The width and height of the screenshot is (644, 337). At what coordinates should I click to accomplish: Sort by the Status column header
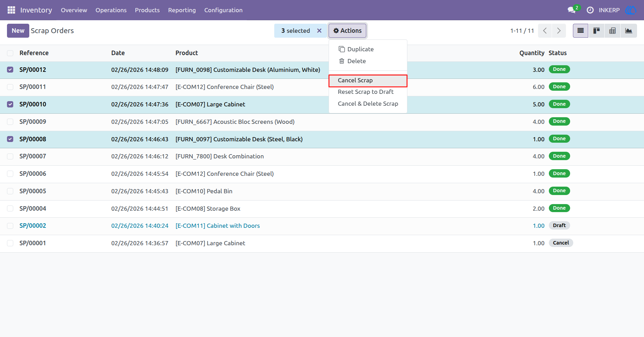(x=558, y=53)
